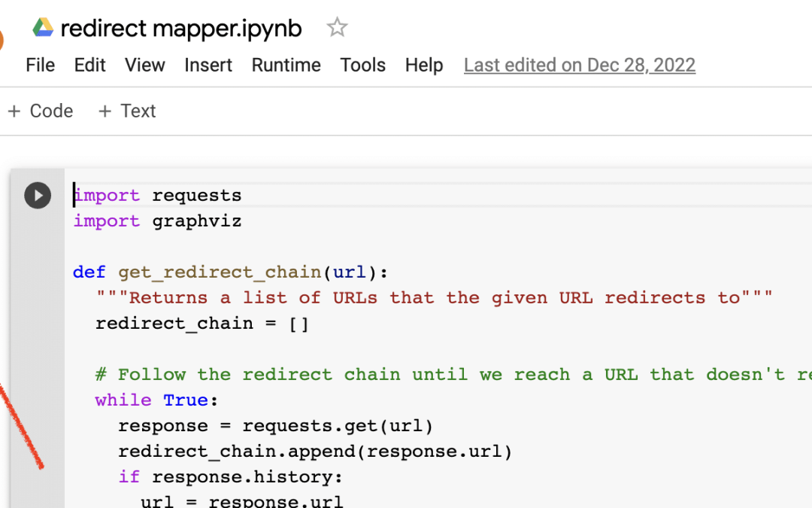Open the File menu
812x508 pixels.
coord(40,65)
